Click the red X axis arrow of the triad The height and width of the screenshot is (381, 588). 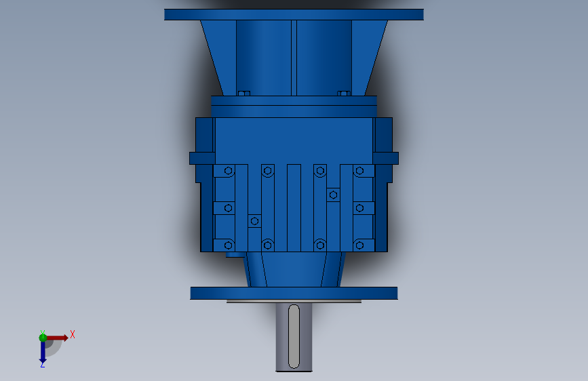coord(57,338)
